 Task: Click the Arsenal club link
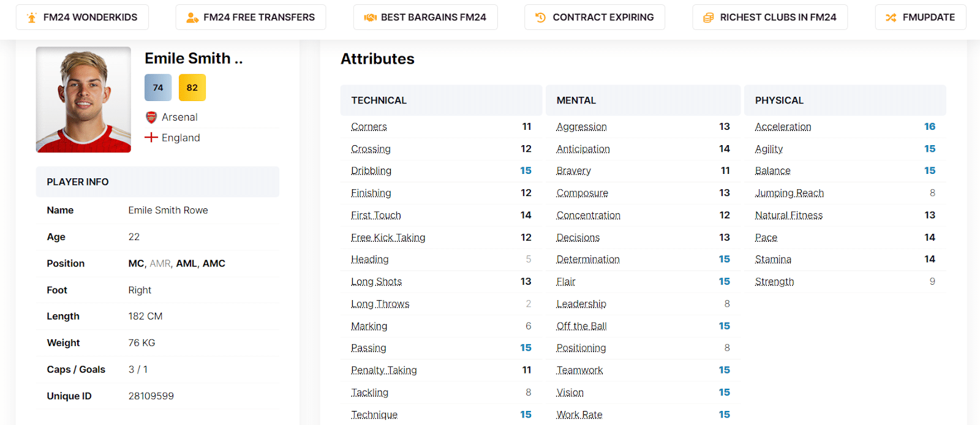tap(179, 117)
